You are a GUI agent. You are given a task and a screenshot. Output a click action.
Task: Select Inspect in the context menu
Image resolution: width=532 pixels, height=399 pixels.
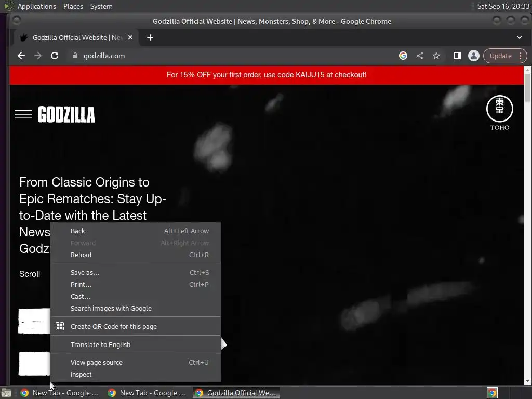pyautogui.click(x=136, y=374)
